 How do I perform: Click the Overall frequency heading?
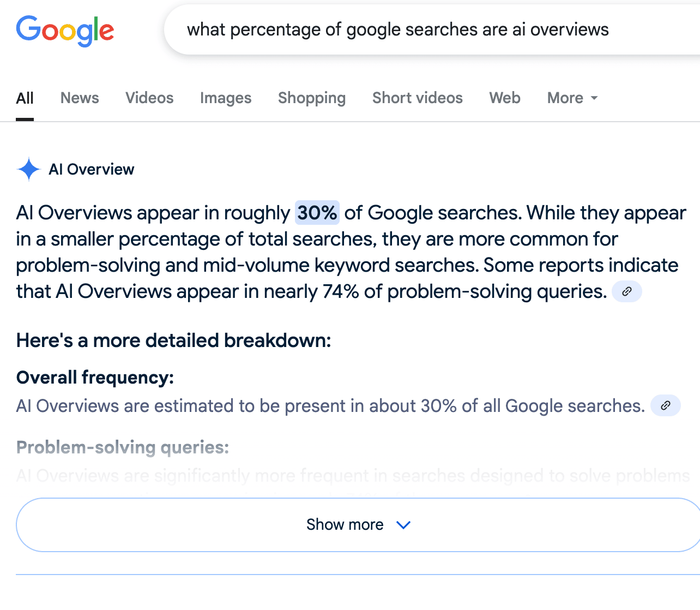pyautogui.click(x=95, y=377)
